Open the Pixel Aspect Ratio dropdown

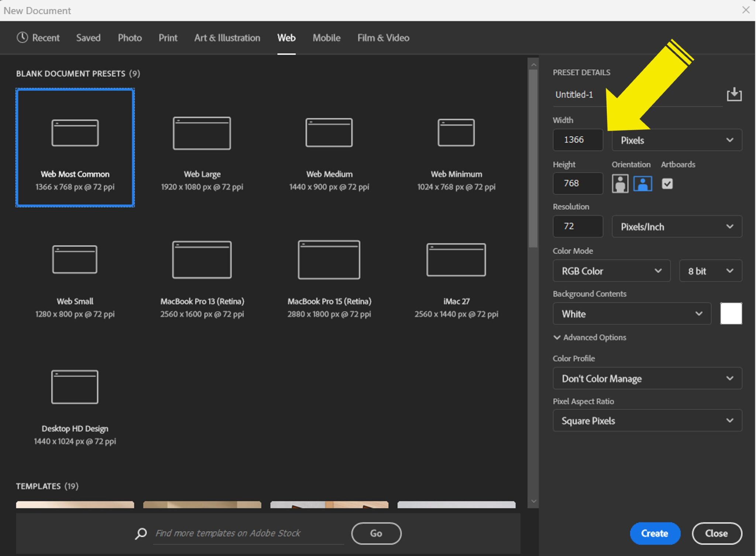click(x=647, y=420)
